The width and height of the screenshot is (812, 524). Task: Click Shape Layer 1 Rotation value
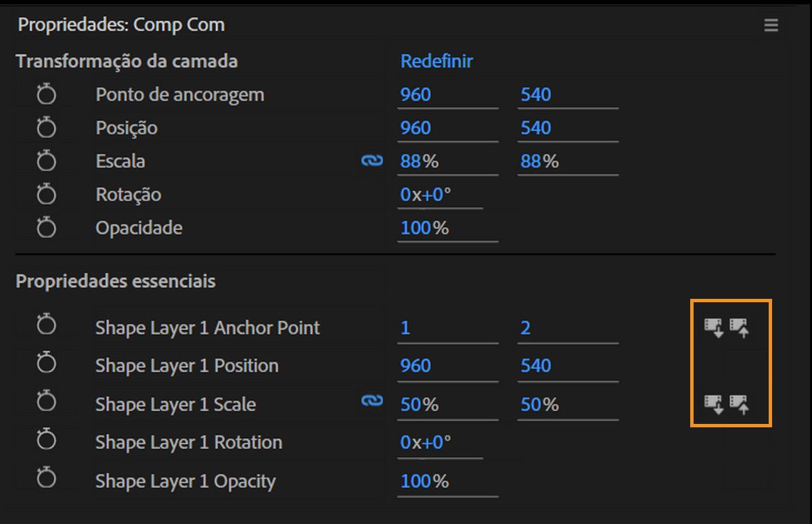(426, 443)
